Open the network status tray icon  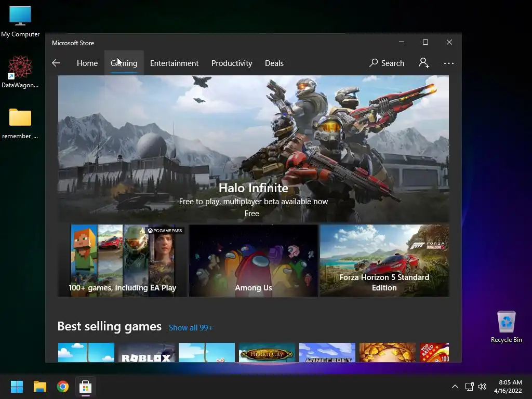coord(470,387)
